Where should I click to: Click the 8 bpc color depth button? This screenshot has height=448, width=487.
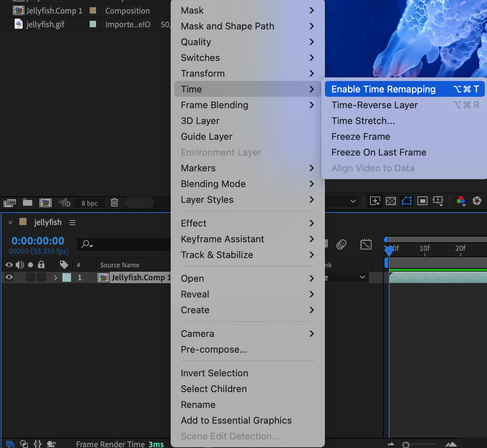[89, 203]
